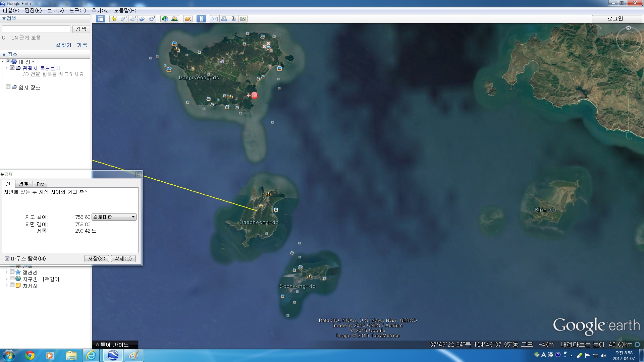The height and width of the screenshot is (362, 644).
Task: Open the planet switcher icon
Action: point(188,19)
